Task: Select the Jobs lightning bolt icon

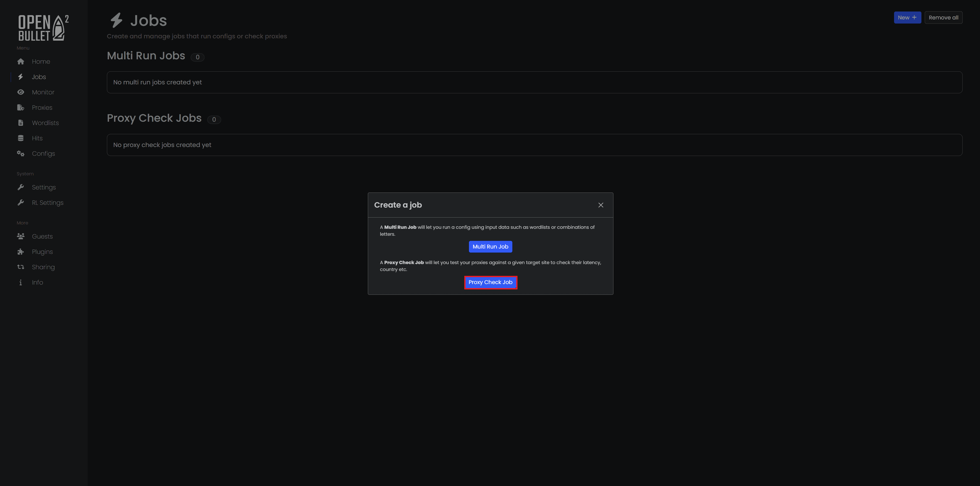Action: pyautogui.click(x=20, y=76)
